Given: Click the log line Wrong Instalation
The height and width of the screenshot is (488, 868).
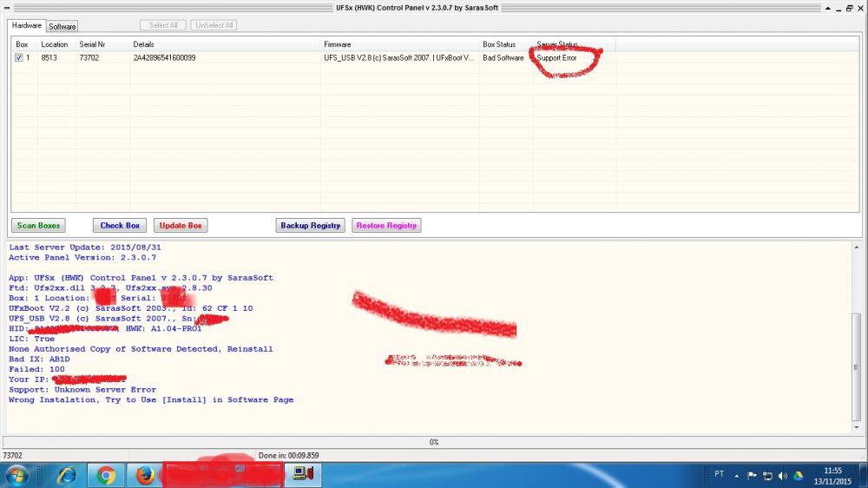Looking at the screenshot, I should pos(151,400).
